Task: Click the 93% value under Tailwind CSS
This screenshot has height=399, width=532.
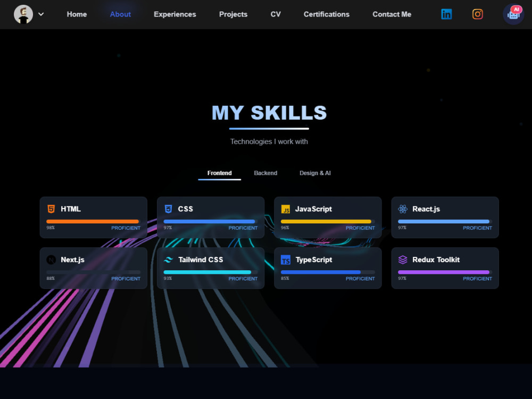Action: point(168,278)
